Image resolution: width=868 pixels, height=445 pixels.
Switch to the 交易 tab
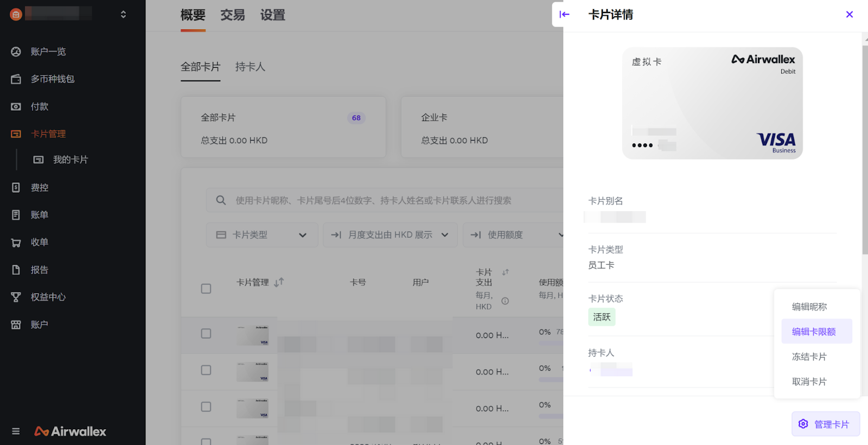coord(232,15)
